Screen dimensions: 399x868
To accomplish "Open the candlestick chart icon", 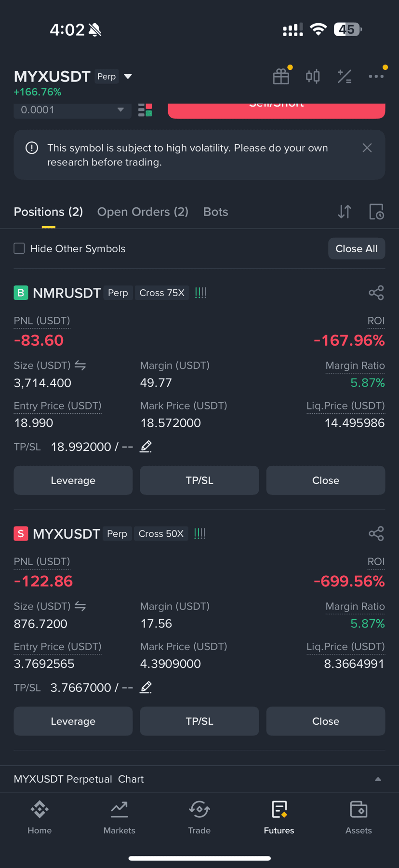I will point(313,77).
